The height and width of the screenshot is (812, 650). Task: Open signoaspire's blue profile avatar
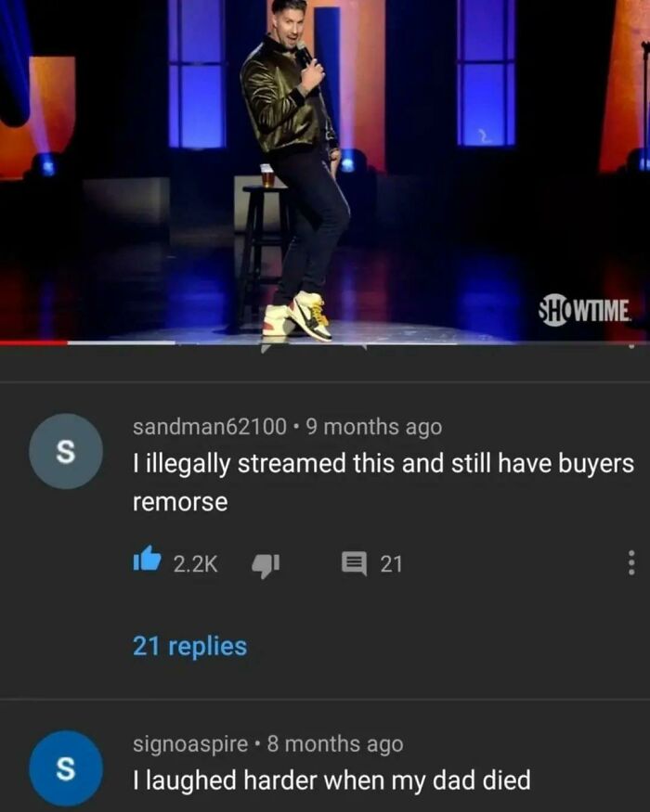point(66,768)
